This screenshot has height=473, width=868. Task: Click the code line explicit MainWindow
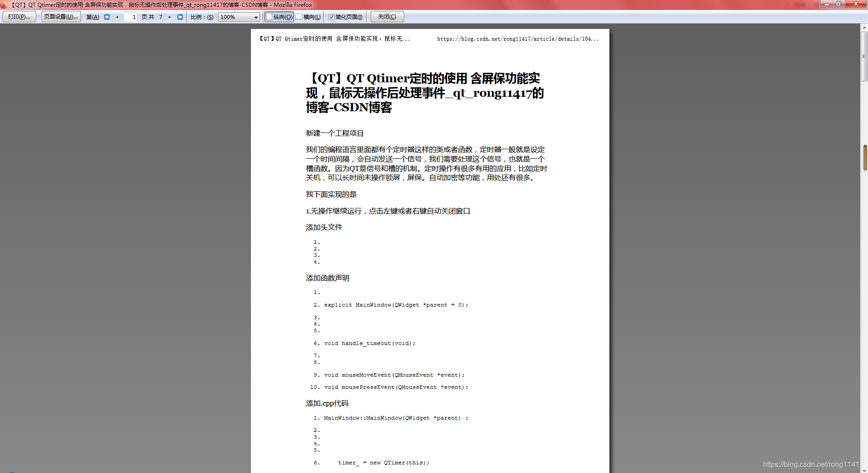coord(396,305)
